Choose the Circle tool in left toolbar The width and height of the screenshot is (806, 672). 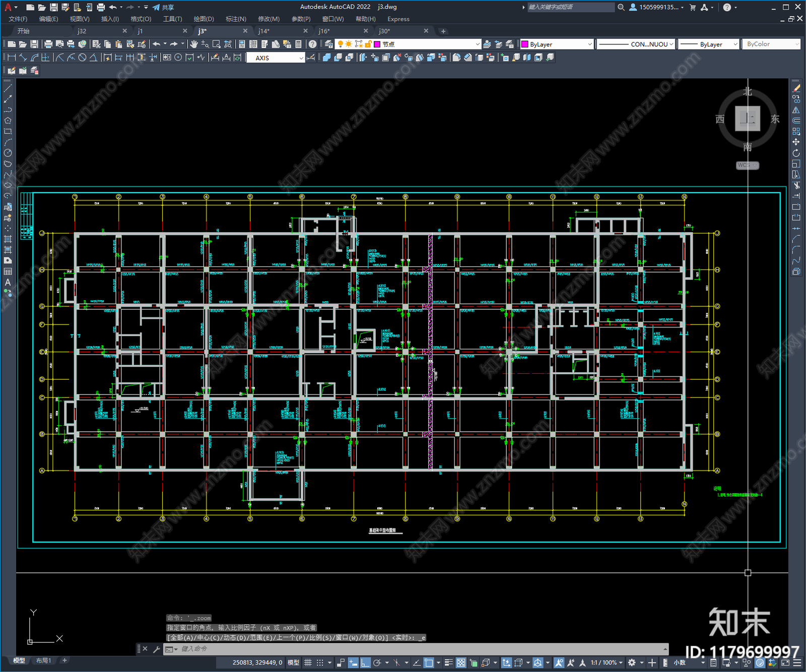tap(8, 153)
